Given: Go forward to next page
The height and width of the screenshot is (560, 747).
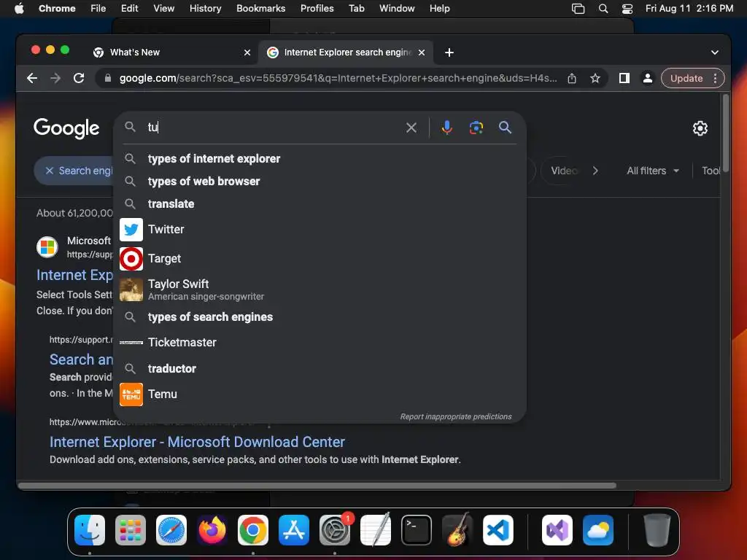Looking at the screenshot, I should [55, 78].
